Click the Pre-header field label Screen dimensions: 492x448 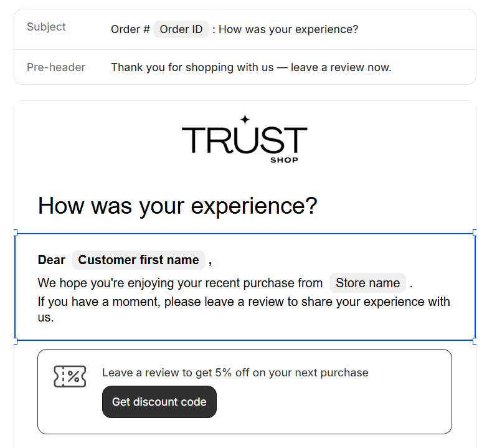[56, 67]
